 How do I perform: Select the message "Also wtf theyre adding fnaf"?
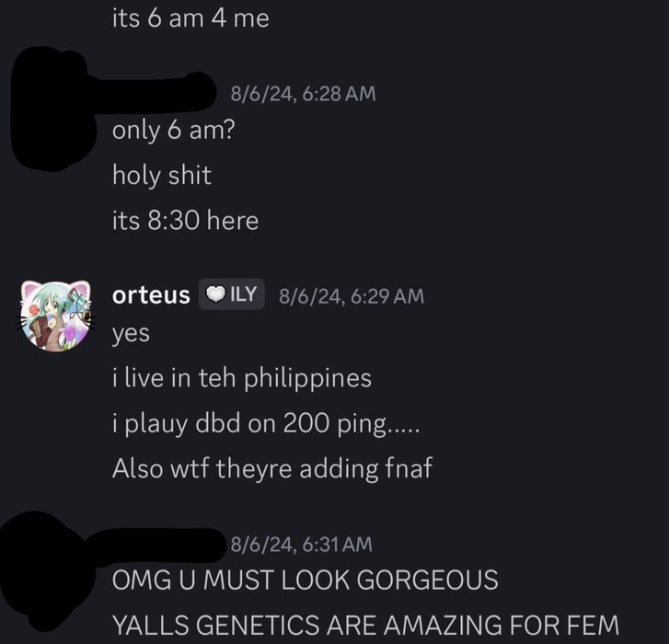click(x=272, y=468)
